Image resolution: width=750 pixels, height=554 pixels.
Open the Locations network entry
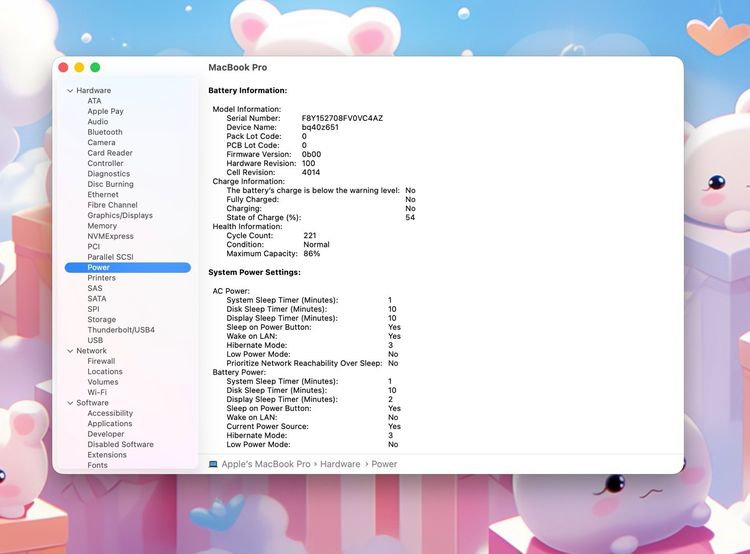tap(105, 372)
